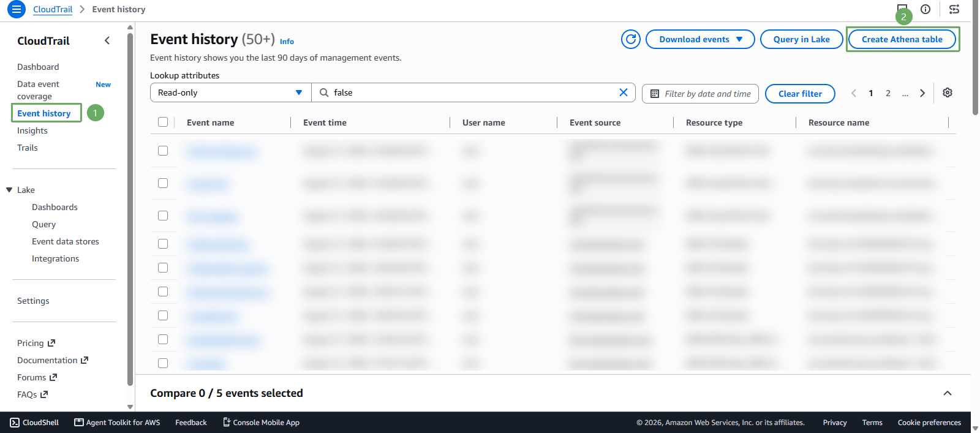The image size is (980, 433).
Task: Click the Query in Lake button
Action: pyautogui.click(x=802, y=39)
